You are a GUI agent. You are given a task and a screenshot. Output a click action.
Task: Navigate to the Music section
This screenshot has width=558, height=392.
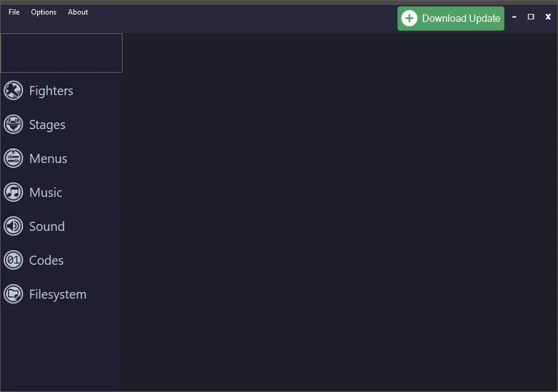click(x=46, y=192)
